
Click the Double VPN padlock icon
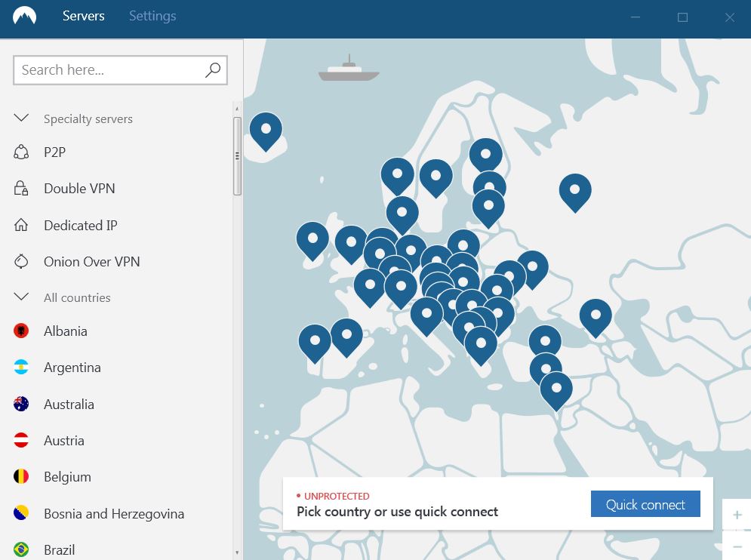[x=21, y=188]
